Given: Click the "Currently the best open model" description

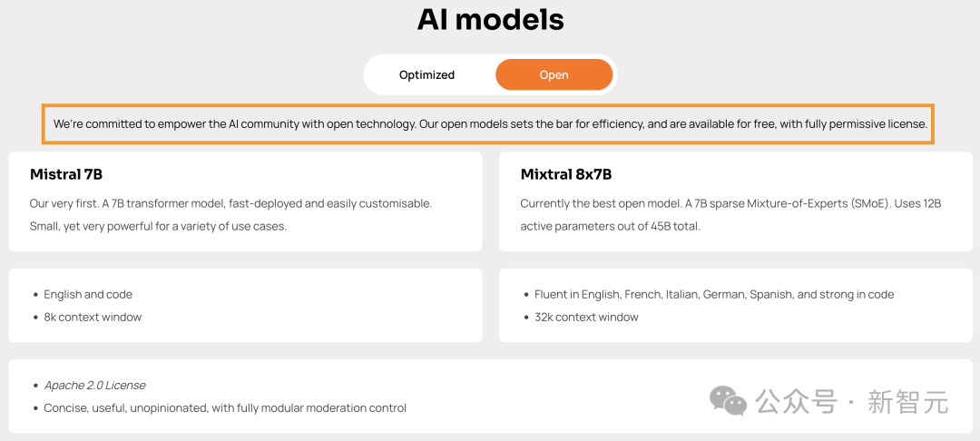Looking at the screenshot, I should pos(730,215).
